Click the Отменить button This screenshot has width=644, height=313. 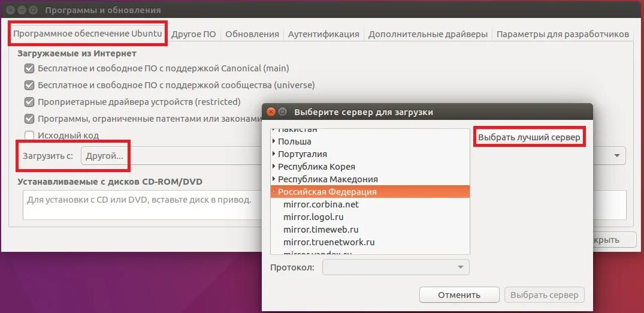(459, 295)
